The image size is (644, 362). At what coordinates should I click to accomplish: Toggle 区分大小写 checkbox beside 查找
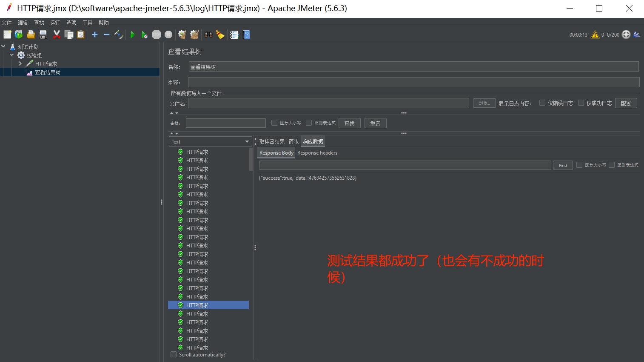click(x=274, y=123)
